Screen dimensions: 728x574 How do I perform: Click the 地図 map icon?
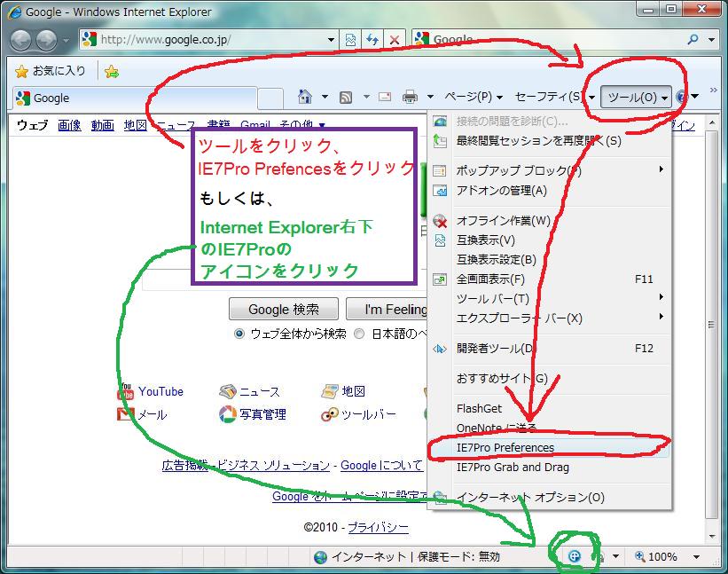330,391
